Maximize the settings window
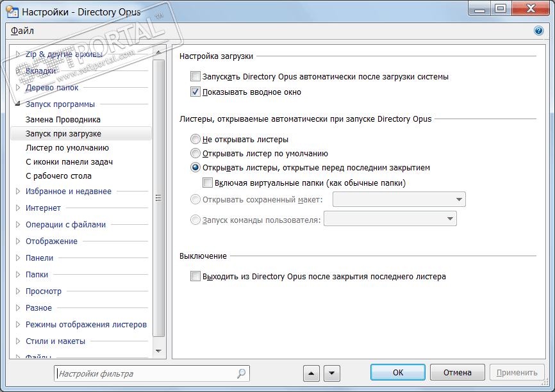This screenshot has height=392, width=555. coord(501,8)
